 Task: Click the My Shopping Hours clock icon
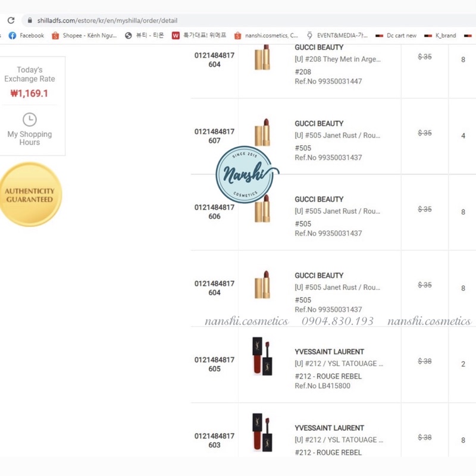click(x=30, y=120)
